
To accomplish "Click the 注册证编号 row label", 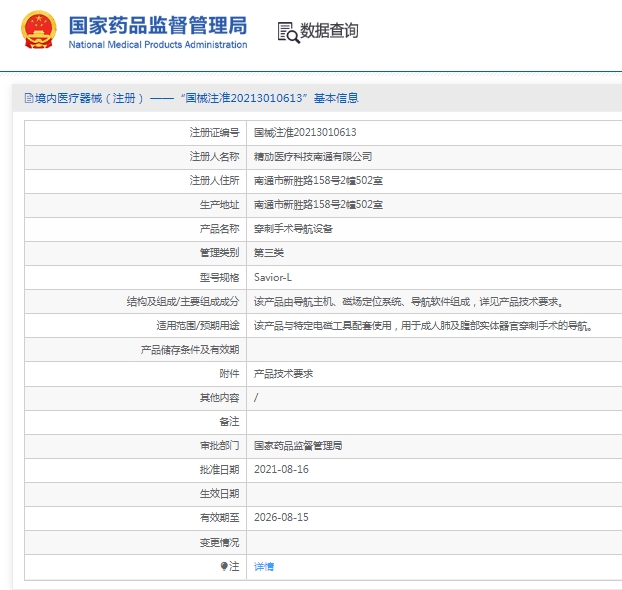I will tap(215, 133).
